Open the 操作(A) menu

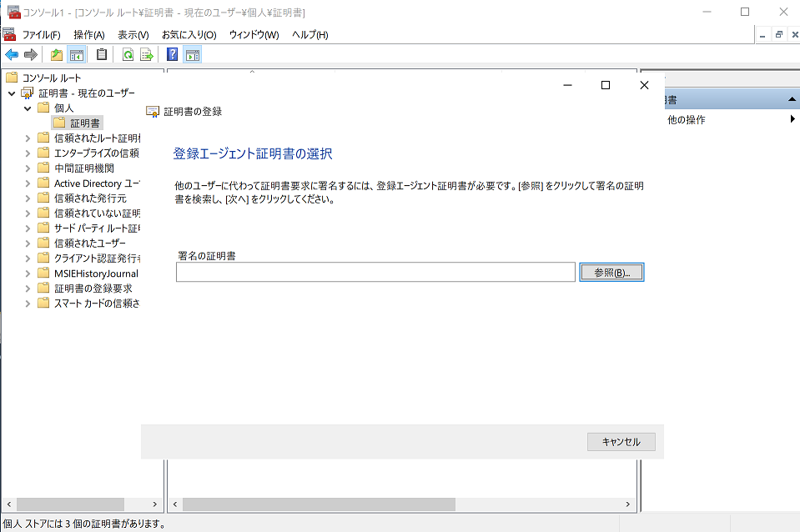(x=88, y=35)
